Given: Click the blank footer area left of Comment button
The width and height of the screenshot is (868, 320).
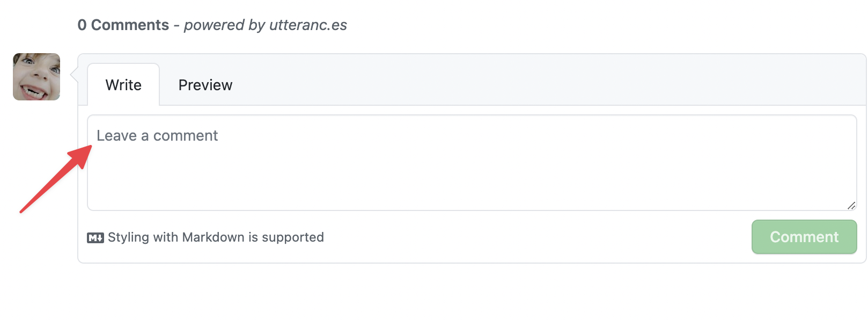Looking at the screenshot, I should tap(536, 237).
